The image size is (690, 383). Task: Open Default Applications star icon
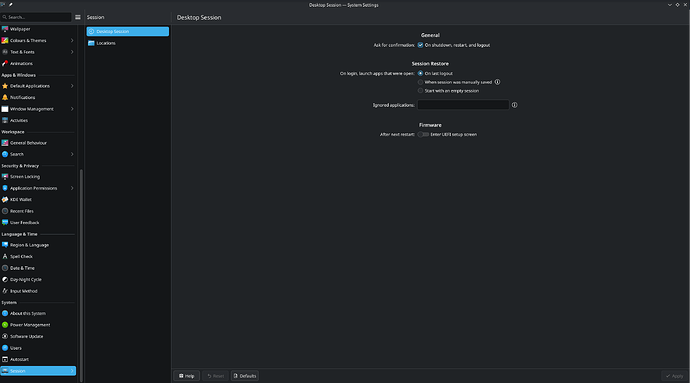(5, 86)
